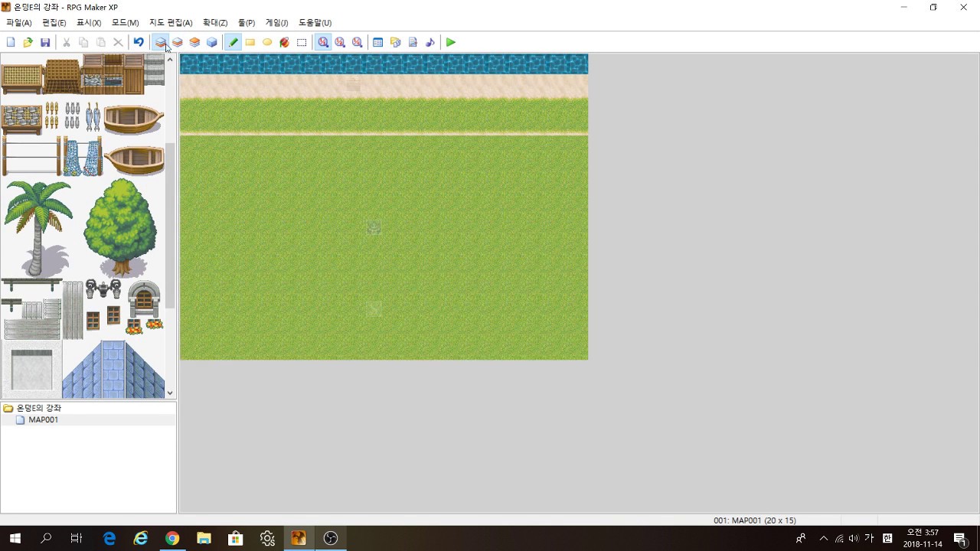
Task: Open the 편집(E) menu
Action: (54, 23)
